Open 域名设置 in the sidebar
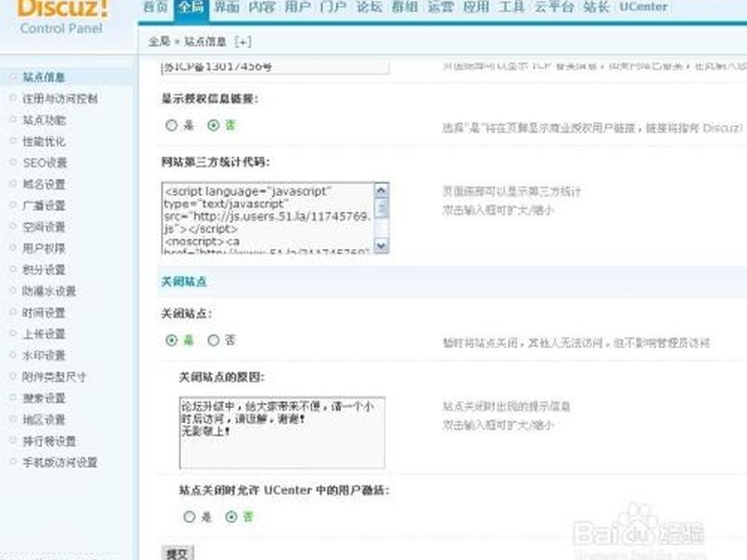The image size is (747, 560). pos(44,184)
